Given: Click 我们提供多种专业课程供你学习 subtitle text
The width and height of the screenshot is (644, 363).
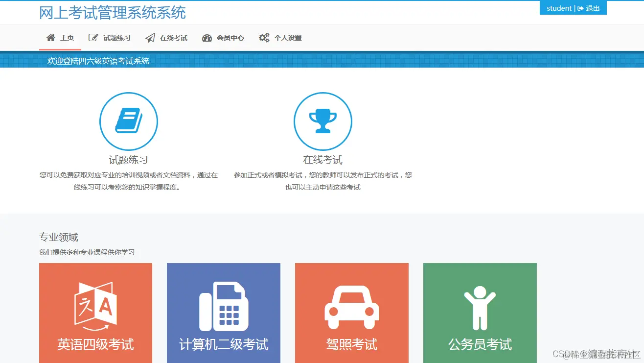Looking at the screenshot, I should tap(87, 253).
